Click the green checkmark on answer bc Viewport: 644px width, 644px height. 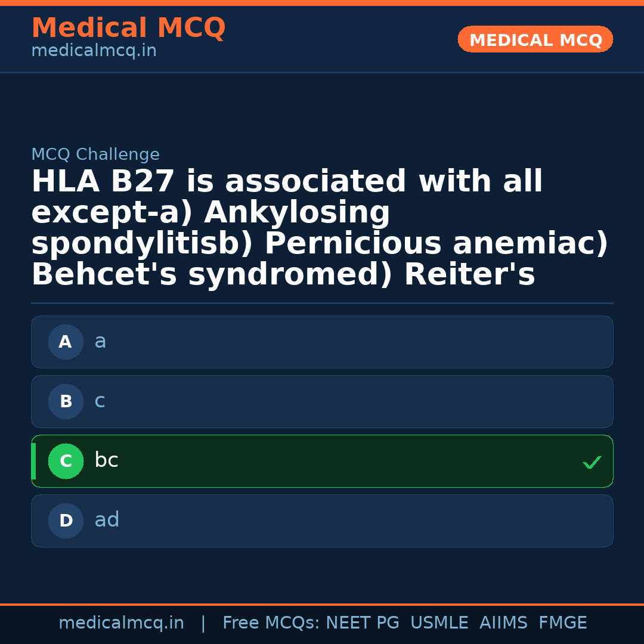(x=592, y=462)
